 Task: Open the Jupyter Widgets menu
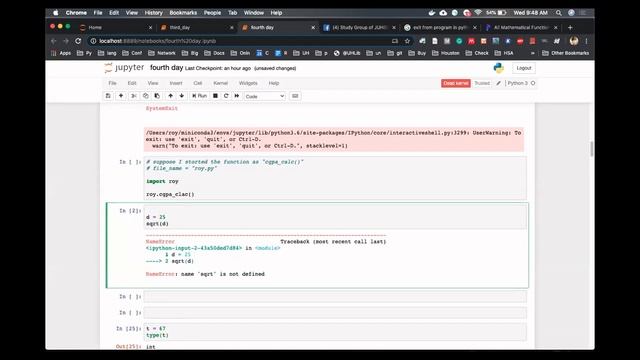[248, 83]
